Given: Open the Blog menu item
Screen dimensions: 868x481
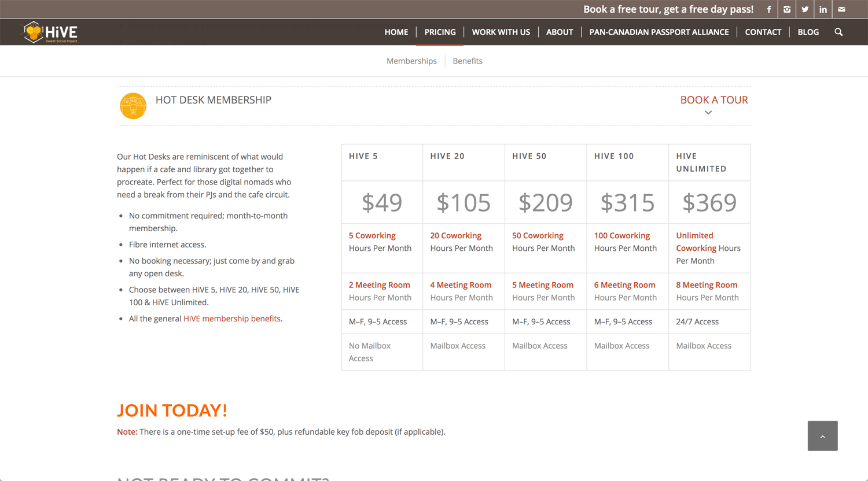Looking at the screenshot, I should 808,32.
